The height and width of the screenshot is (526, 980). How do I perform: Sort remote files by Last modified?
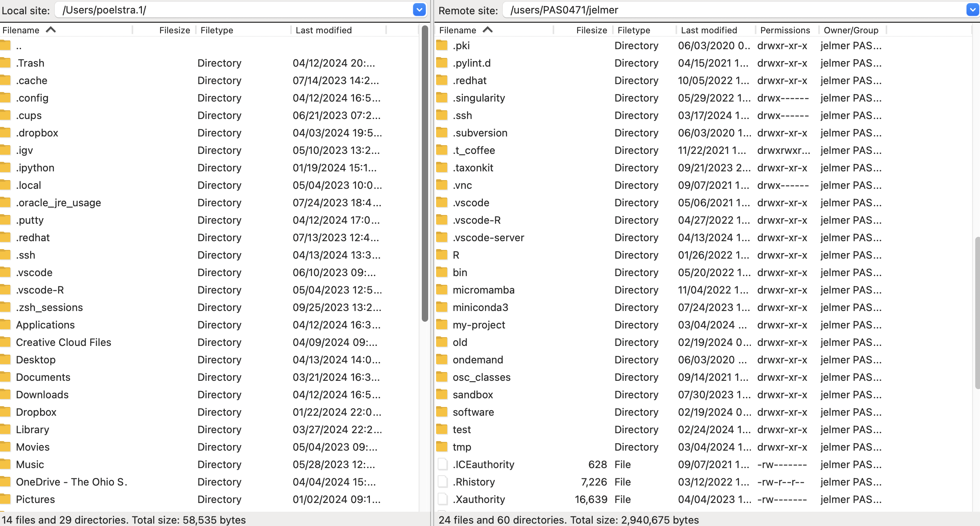[708, 30]
